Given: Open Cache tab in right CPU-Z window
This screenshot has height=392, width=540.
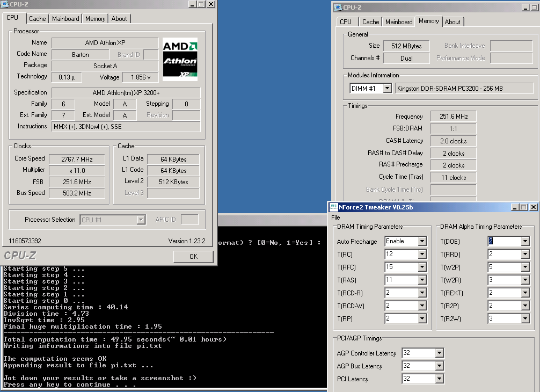Looking at the screenshot, I should pos(370,21).
